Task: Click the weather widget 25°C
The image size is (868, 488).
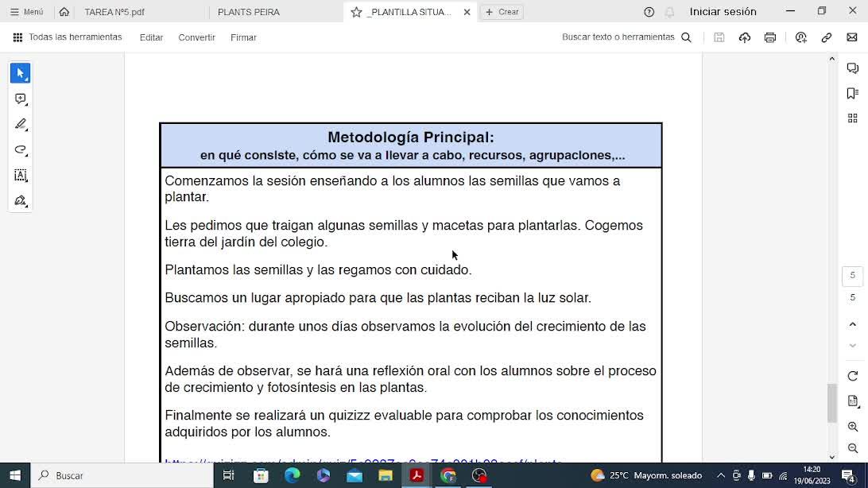Action: tap(646, 475)
